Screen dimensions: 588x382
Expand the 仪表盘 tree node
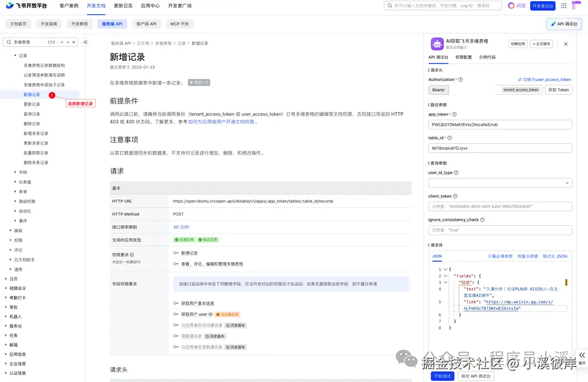pyautogui.click(x=15, y=182)
